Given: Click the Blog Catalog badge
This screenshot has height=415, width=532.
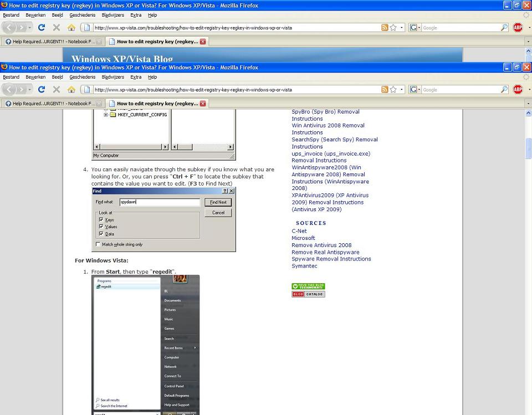Looking at the screenshot, I should click(308, 294).
